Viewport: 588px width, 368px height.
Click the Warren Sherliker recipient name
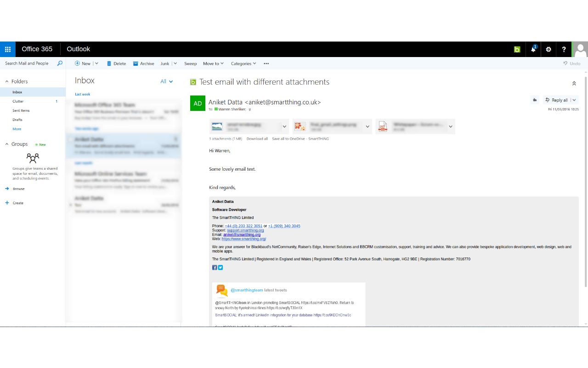232,109
